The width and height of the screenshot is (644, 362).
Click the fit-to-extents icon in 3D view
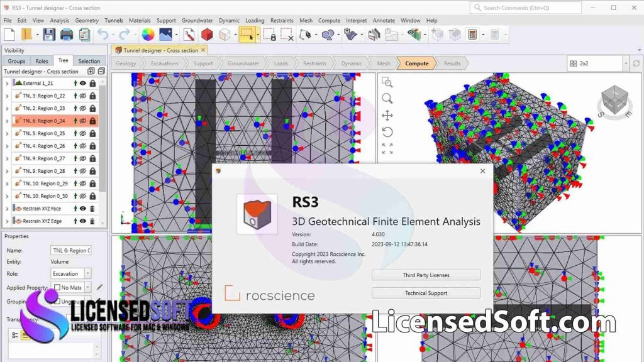[x=387, y=148]
